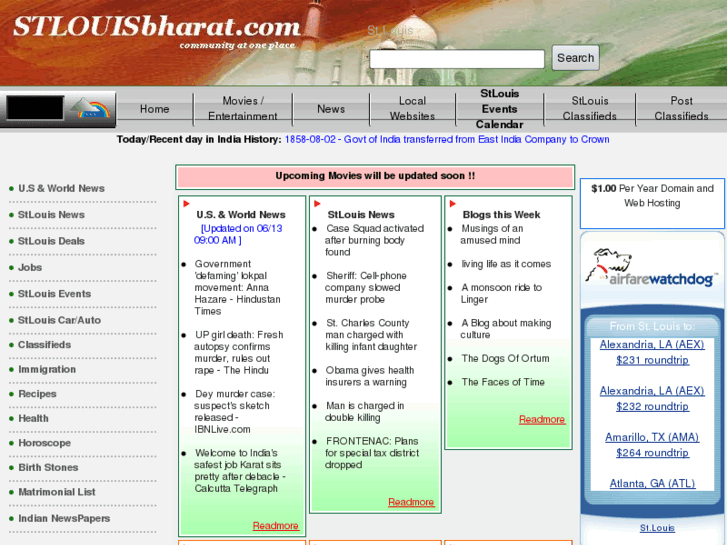Image resolution: width=727 pixels, height=545 pixels.
Task: Open StLouis Car/Auto sidebar link
Action: (x=59, y=321)
